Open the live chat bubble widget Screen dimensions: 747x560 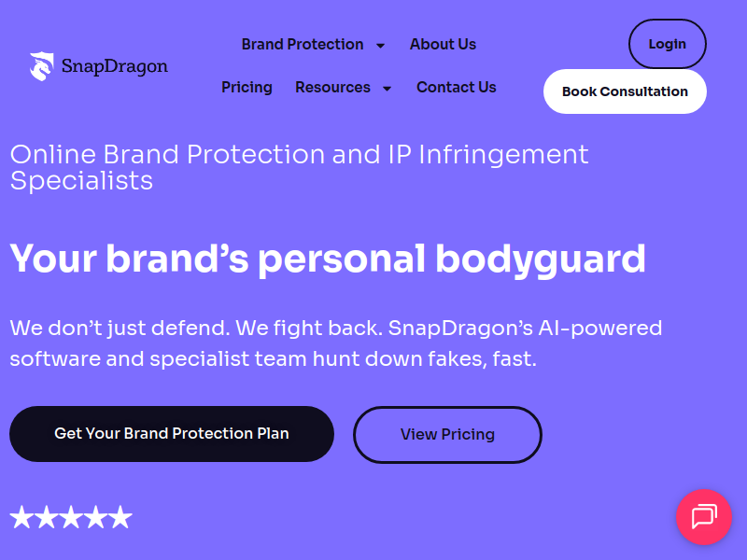pyautogui.click(x=704, y=517)
